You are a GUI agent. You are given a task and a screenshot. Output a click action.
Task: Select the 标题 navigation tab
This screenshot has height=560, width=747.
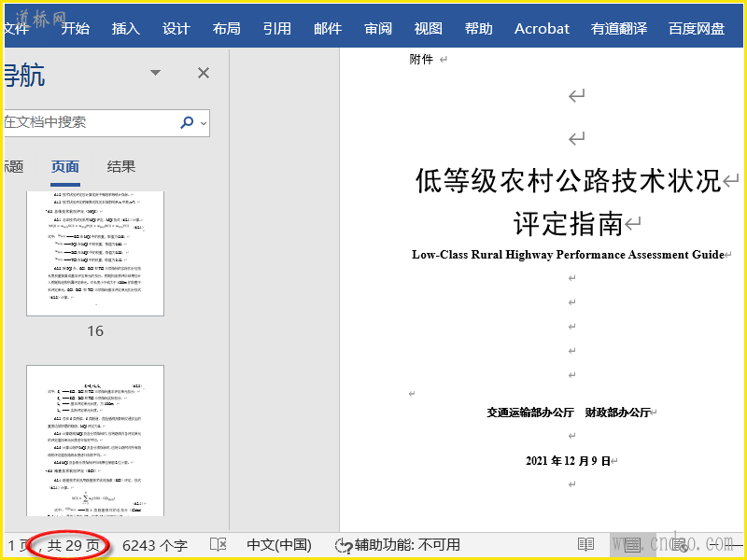pos(14,167)
